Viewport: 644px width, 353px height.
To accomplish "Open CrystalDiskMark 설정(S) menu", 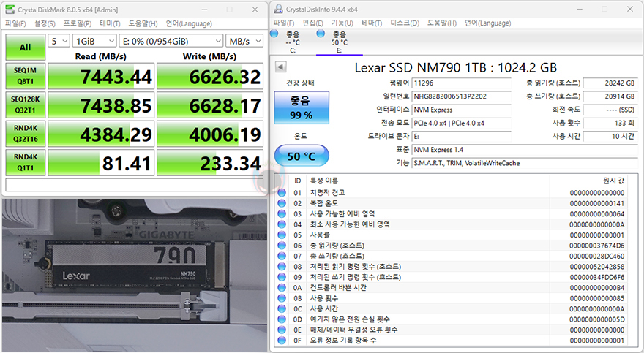I will point(45,24).
